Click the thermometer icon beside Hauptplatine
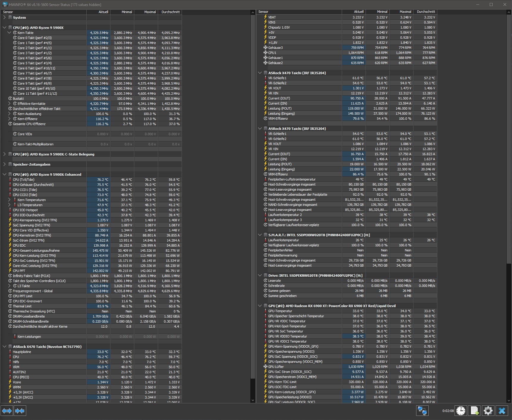Screen dimensions: 512x420 pyautogui.click(x=10, y=352)
